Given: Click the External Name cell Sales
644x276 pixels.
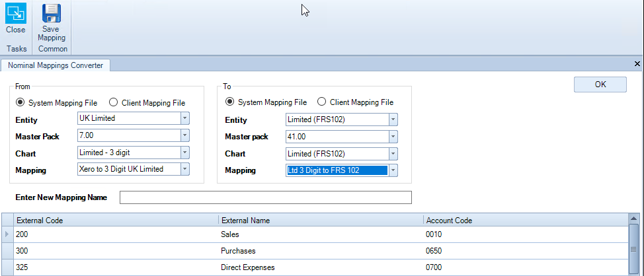Looking at the screenshot, I should (321, 234).
